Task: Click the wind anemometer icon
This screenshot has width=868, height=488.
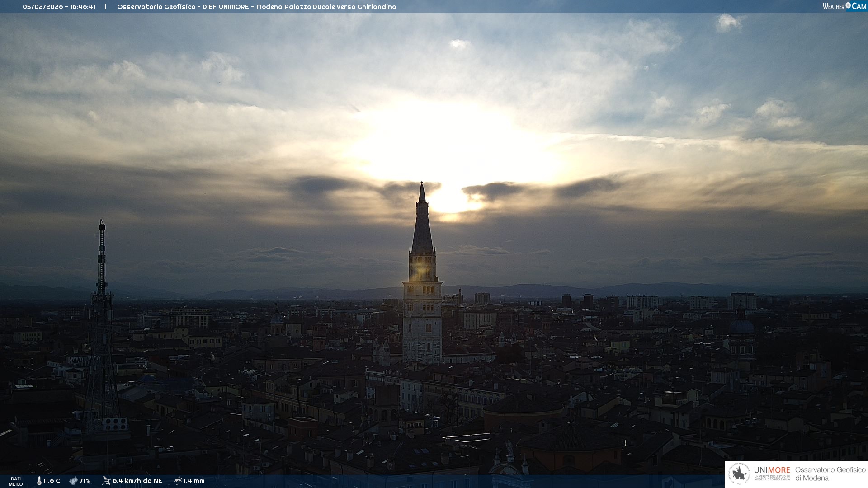Action: pyautogui.click(x=106, y=481)
